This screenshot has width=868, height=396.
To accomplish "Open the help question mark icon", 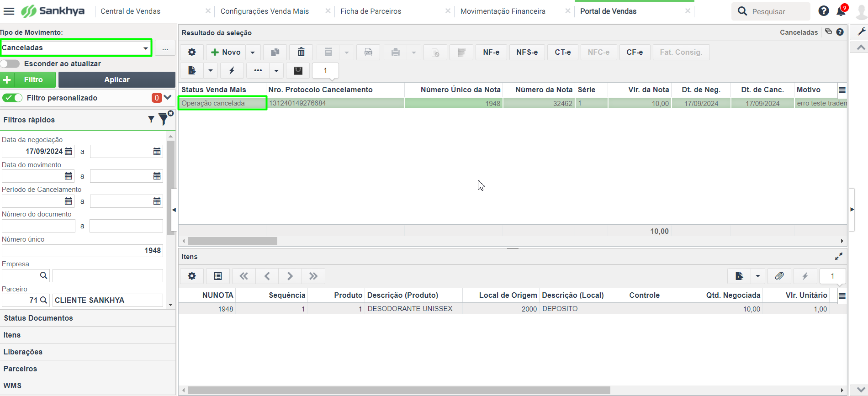I will coord(824,11).
